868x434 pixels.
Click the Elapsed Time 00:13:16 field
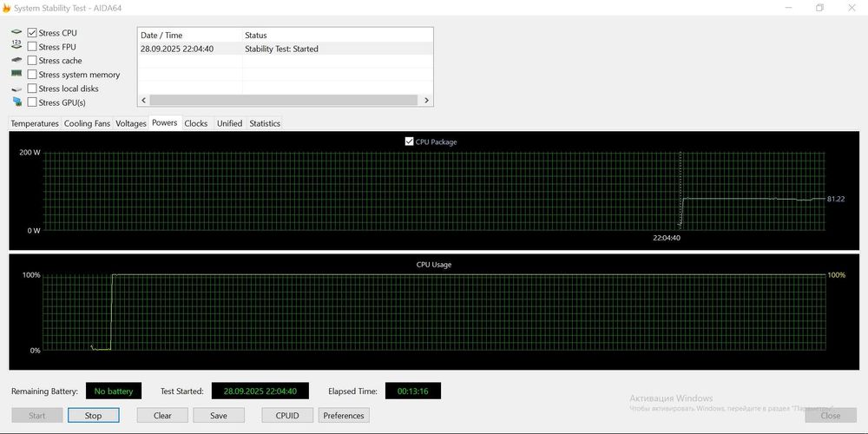[x=413, y=391]
